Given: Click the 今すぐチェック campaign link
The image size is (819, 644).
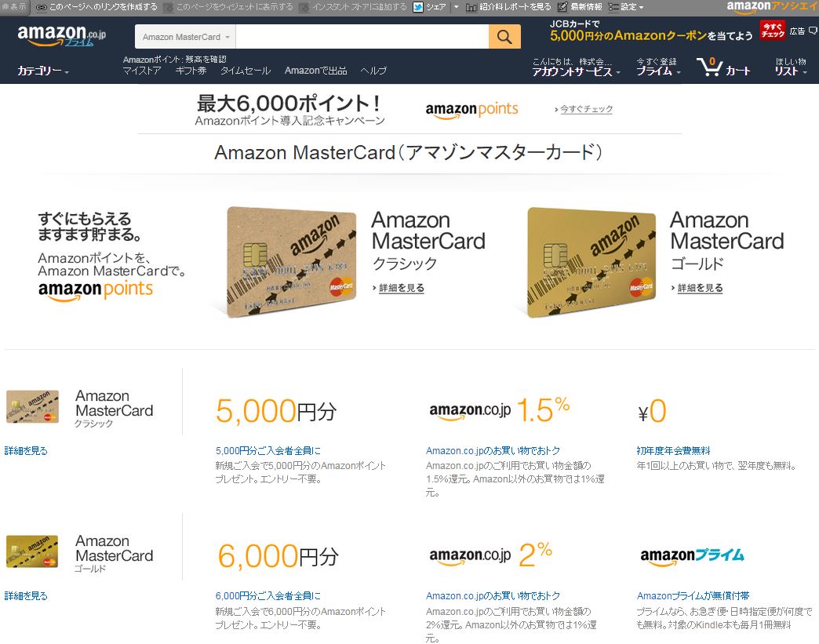Looking at the screenshot, I should (586, 109).
